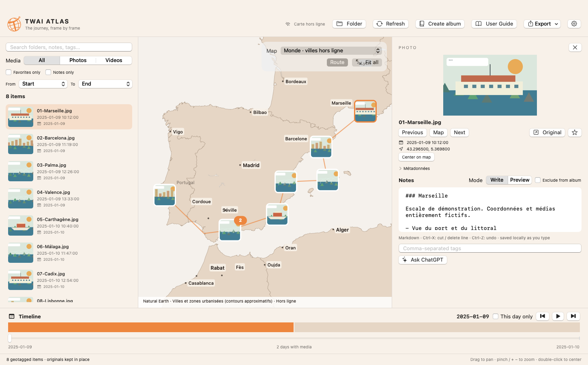
Task: Check Exclude from album
Action: coord(538,180)
